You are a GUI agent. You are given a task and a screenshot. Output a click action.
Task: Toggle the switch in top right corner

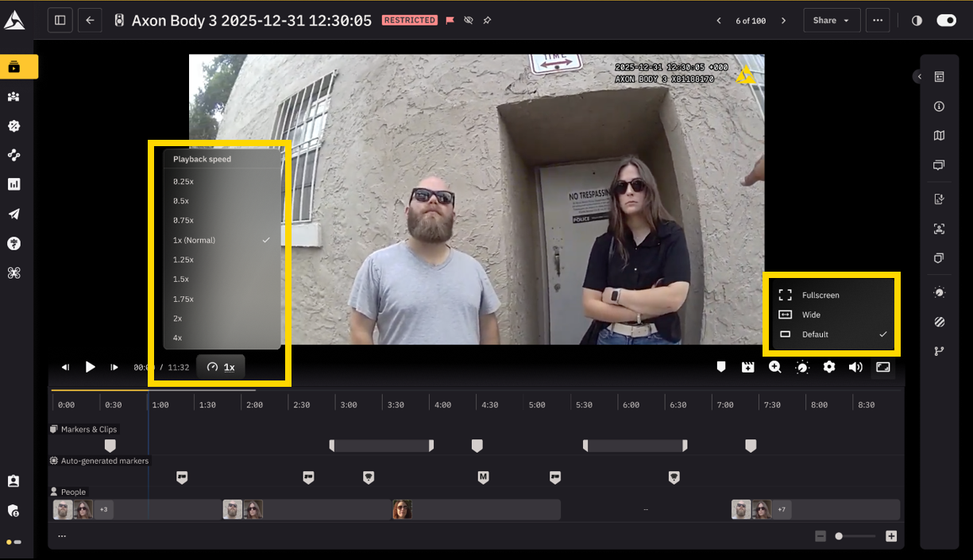(946, 21)
